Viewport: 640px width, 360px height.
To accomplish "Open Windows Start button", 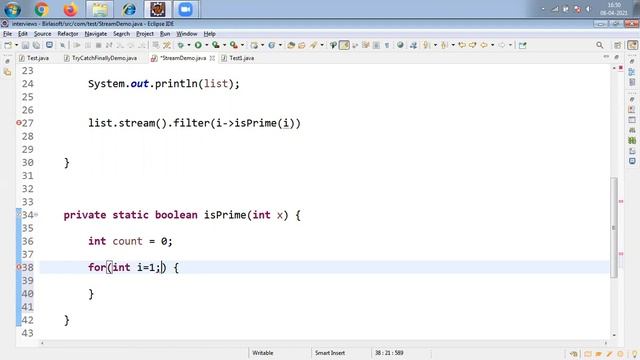I will [x=12, y=9].
